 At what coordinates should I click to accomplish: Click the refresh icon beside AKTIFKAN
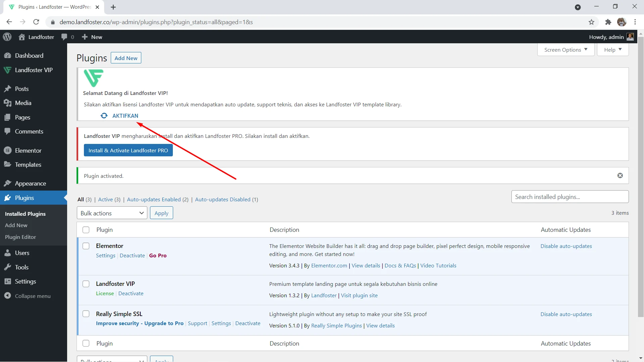[104, 116]
